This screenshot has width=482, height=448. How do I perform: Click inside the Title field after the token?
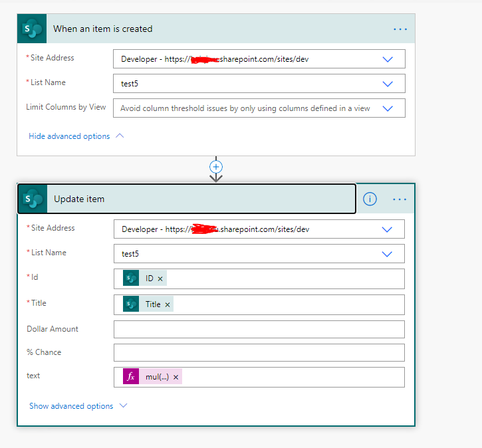tap(289, 304)
